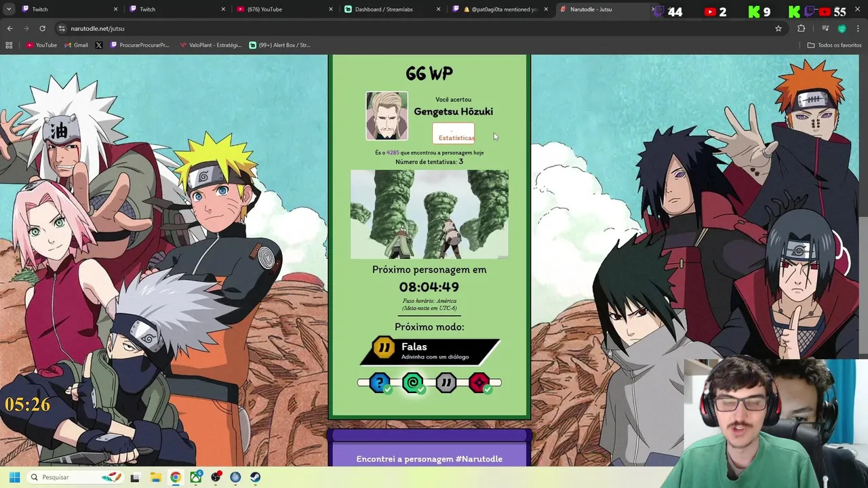Open the Todos os favoritos folder
Viewport: 868px width, 488px height.
(834, 45)
